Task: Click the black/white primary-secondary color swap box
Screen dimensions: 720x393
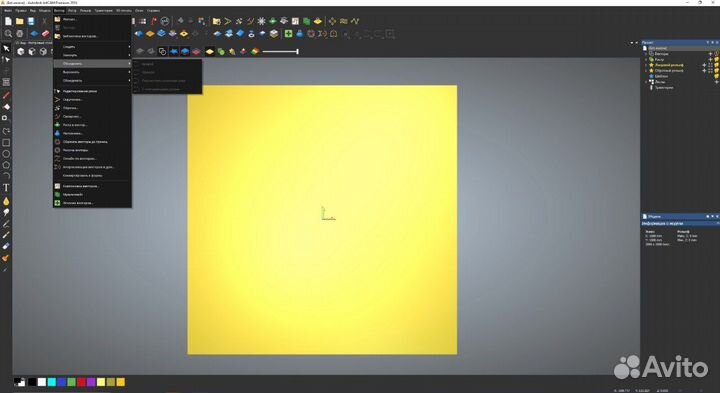Action: tap(19, 382)
